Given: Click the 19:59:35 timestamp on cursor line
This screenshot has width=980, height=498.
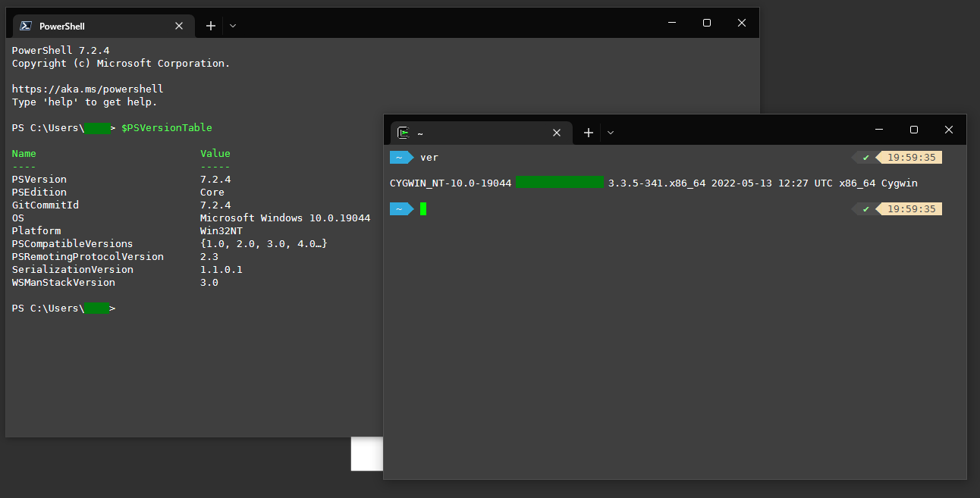Looking at the screenshot, I should [912, 208].
